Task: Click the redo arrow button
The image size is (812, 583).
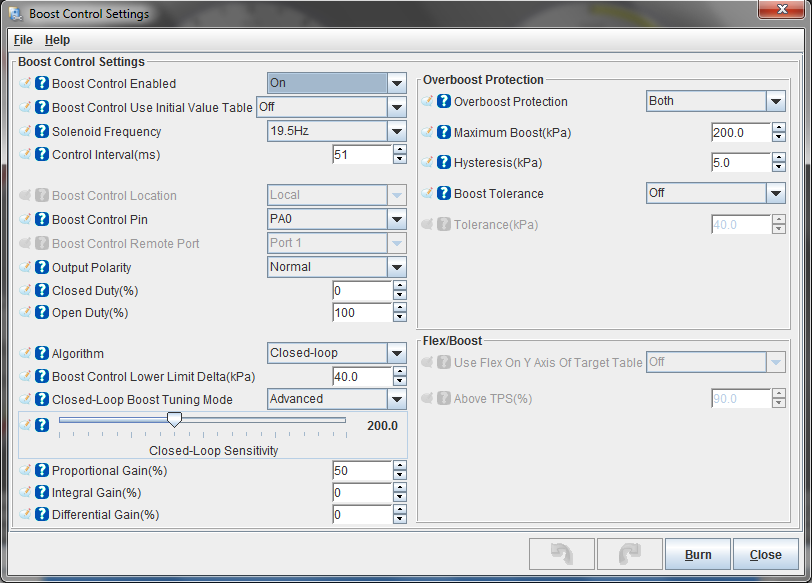Action: click(x=630, y=554)
